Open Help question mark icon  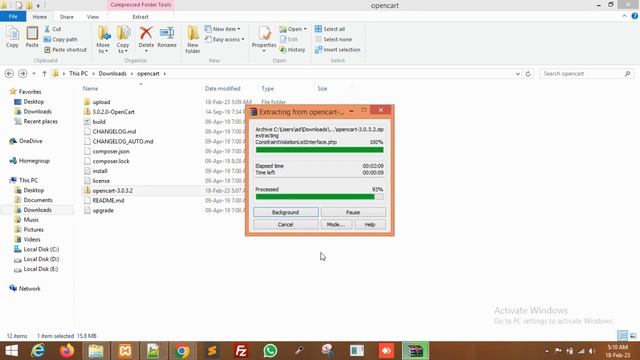tap(635, 16)
